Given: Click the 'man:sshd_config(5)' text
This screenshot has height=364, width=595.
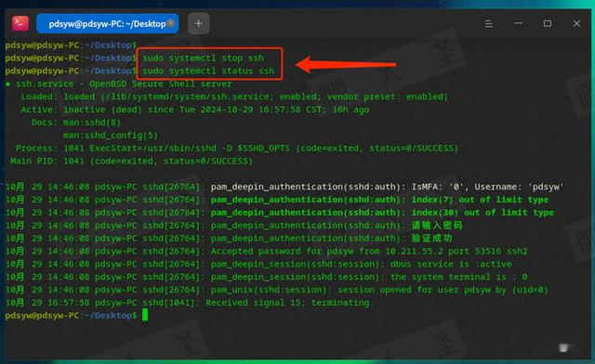Looking at the screenshot, I should [110, 136].
